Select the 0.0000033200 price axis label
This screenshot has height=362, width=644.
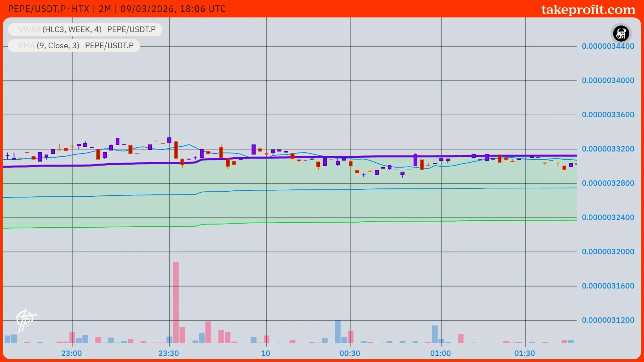608,149
